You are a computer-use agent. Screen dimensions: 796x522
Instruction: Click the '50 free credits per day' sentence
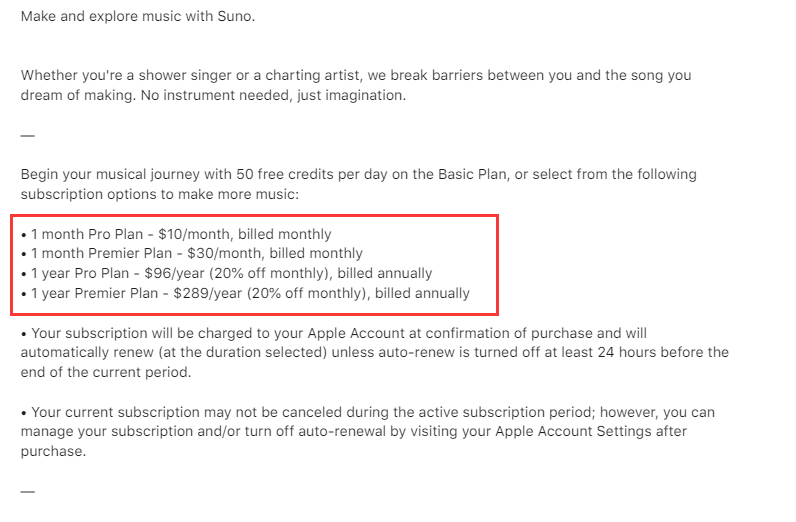pos(358,174)
